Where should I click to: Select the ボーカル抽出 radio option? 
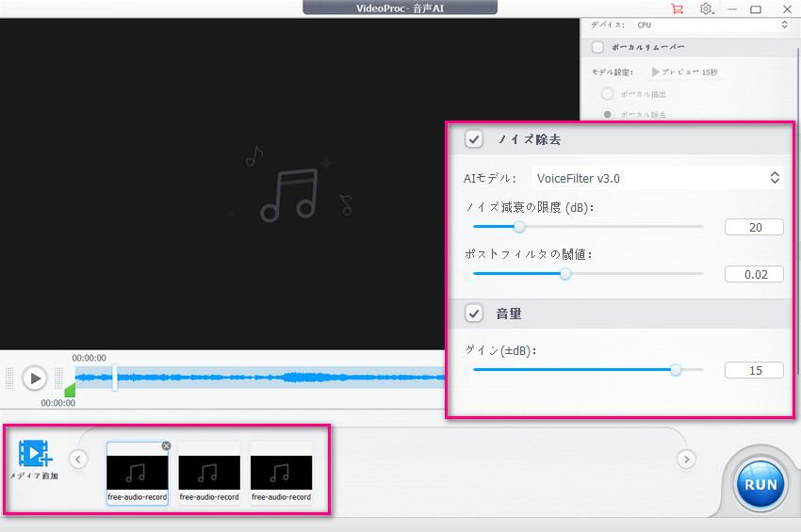(607, 94)
